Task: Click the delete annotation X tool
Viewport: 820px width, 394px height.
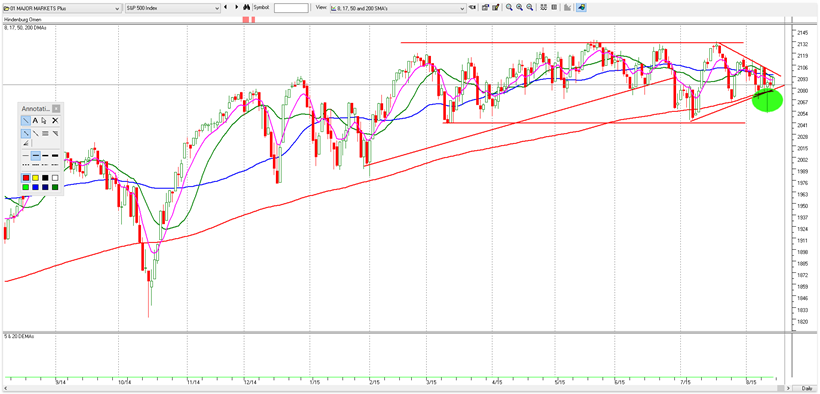Action: point(55,120)
